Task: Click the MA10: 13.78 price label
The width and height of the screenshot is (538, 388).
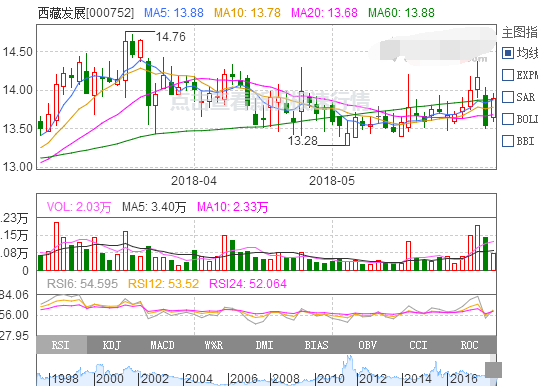Action: [247, 13]
